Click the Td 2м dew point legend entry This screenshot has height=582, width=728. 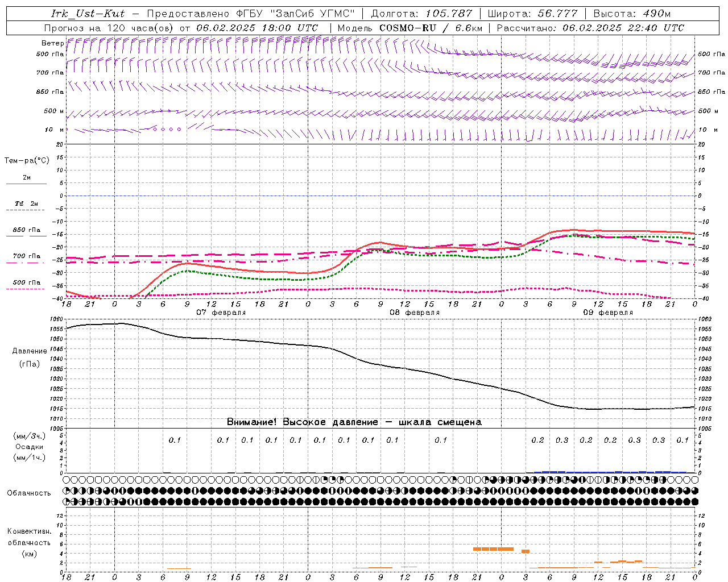27,203
